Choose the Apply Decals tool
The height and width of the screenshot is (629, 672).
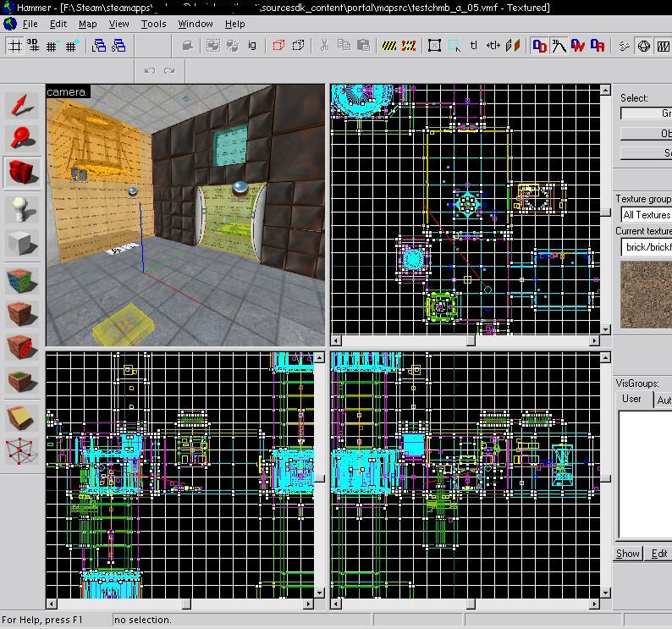tap(22, 348)
